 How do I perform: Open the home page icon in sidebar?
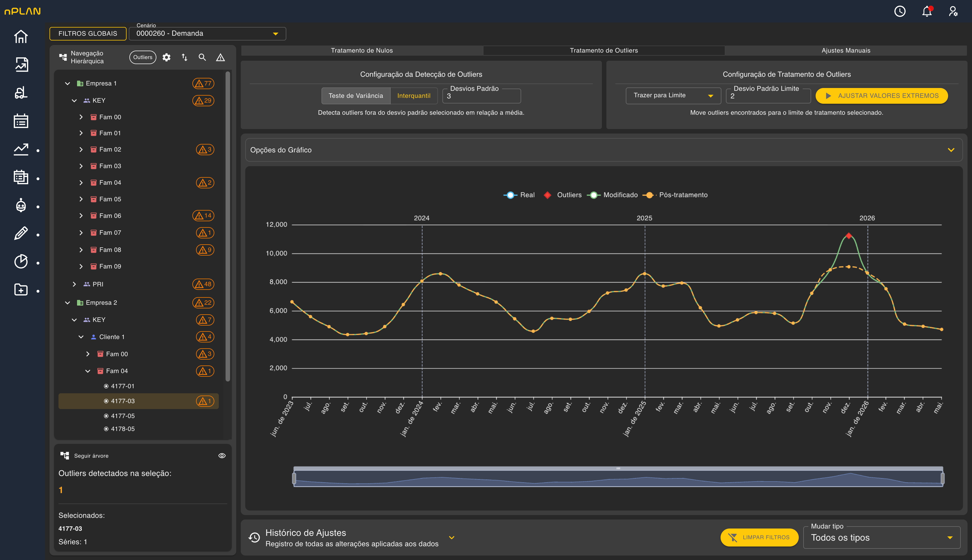click(x=21, y=37)
